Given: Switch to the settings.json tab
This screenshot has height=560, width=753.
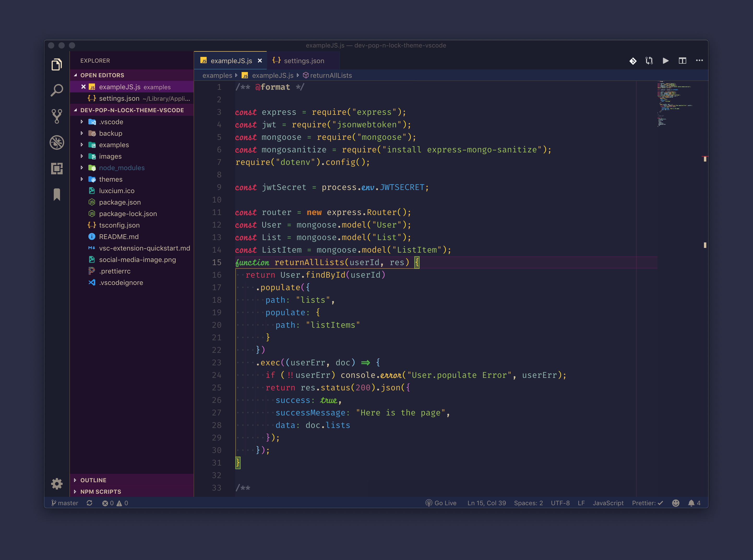Looking at the screenshot, I should pos(304,61).
